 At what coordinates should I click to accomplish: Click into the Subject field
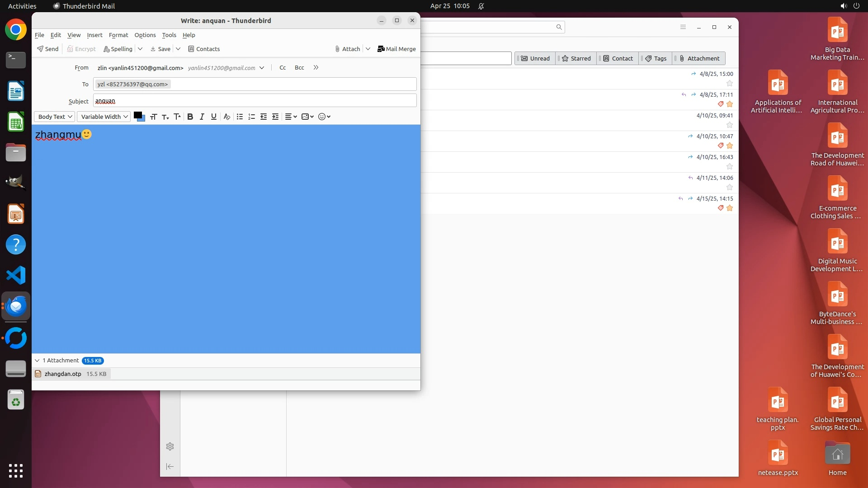pos(255,101)
